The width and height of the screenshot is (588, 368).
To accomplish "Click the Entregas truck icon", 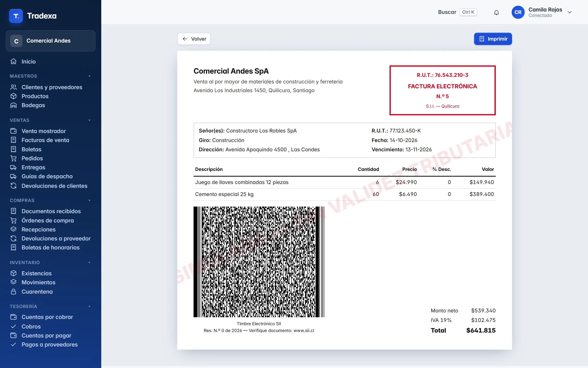I will point(14,167).
